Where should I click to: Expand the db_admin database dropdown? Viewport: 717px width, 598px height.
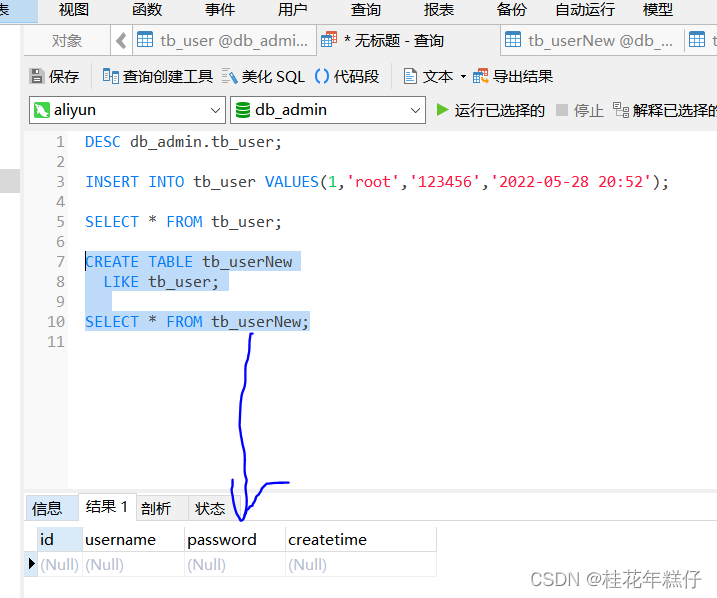point(415,110)
